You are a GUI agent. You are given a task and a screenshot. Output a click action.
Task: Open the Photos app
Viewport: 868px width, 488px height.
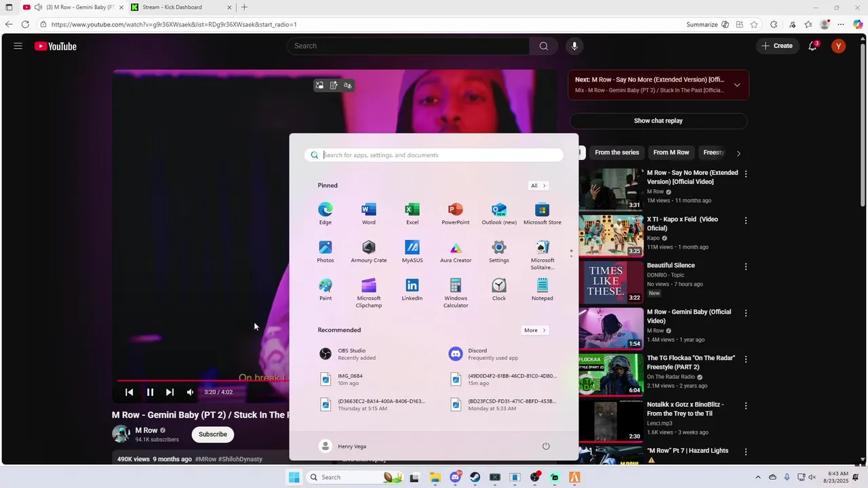pyautogui.click(x=325, y=251)
